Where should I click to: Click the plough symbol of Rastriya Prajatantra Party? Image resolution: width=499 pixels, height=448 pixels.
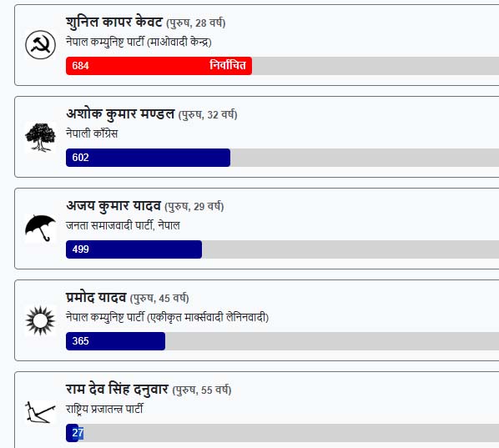click(x=40, y=412)
